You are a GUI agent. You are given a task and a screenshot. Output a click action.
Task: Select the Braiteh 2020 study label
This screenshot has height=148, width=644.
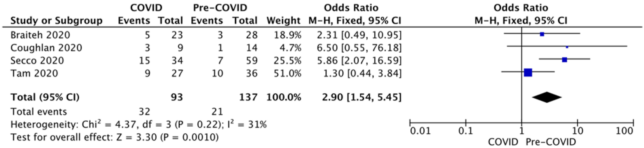[x=40, y=35]
